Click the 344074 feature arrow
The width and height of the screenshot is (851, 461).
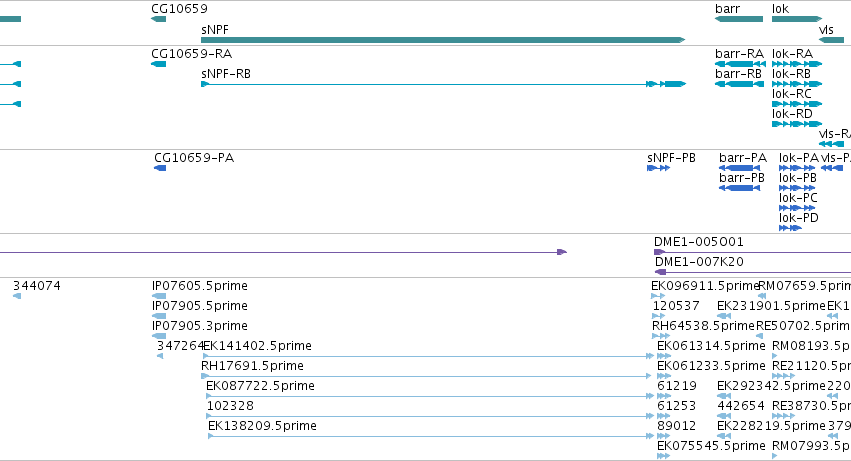click(x=17, y=296)
